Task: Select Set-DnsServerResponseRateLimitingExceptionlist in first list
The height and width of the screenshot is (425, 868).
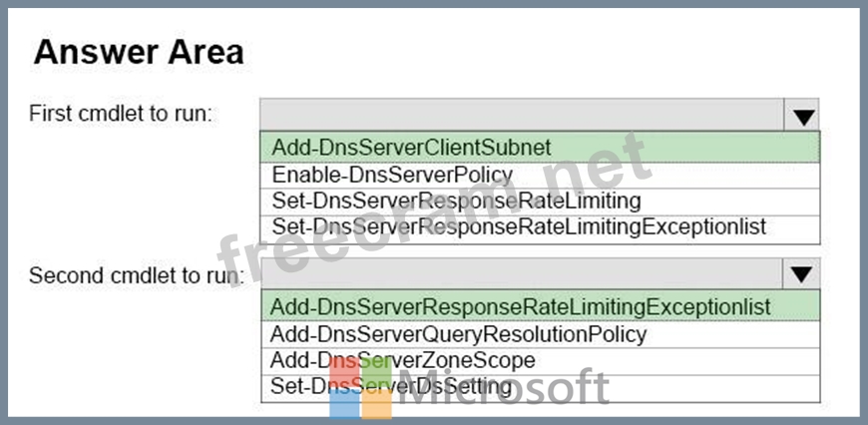Action: pyautogui.click(x=519, y=226)
